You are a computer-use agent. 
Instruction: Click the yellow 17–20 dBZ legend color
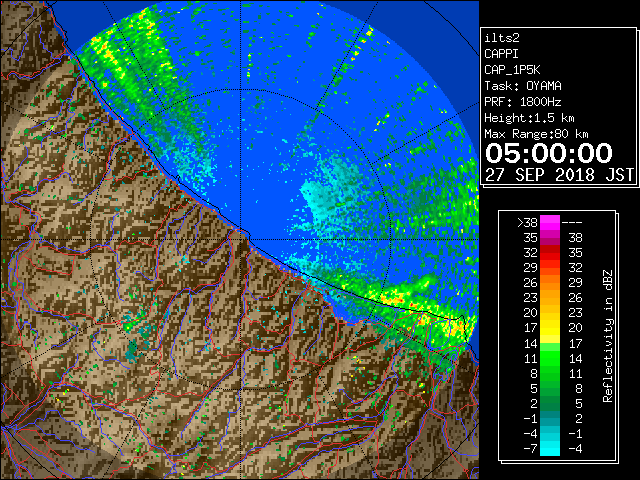coord(550,328)
